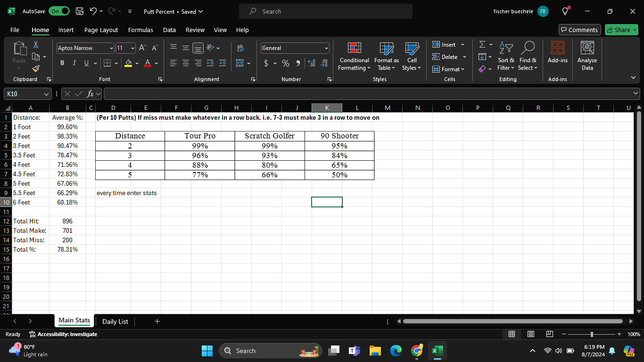Viewport: 644px width, 362px height.
Task: Expand Merge & Center dropdown
Action: click(x=248, y=63)
